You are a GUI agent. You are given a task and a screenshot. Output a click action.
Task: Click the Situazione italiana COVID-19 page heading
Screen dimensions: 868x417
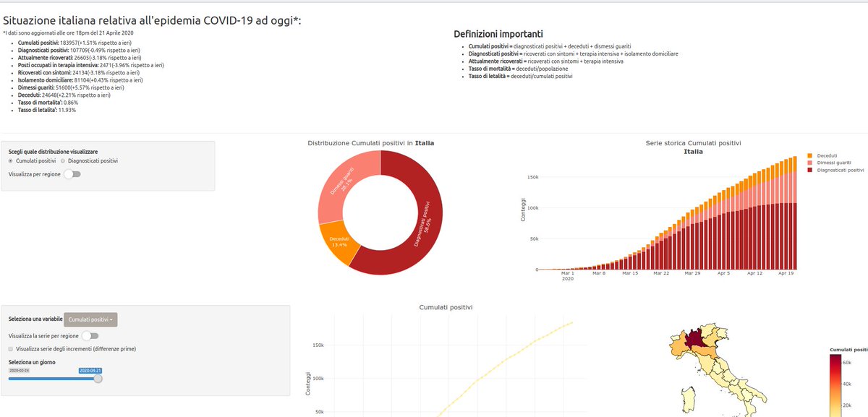coord(152,20)
